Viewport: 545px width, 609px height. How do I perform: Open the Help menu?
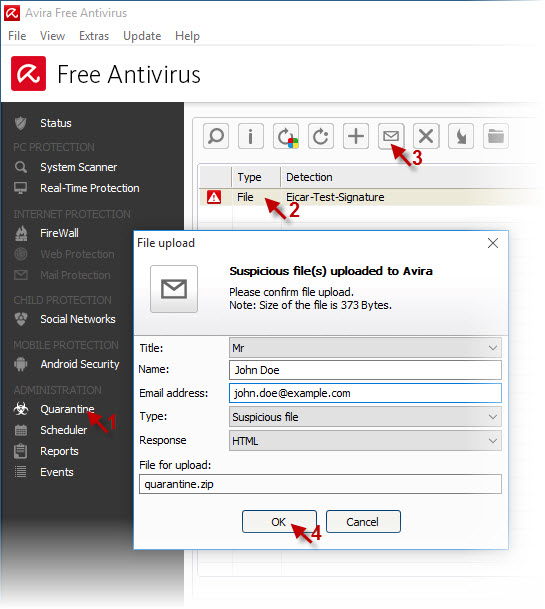pyautogui.click(x=187, y=36)
